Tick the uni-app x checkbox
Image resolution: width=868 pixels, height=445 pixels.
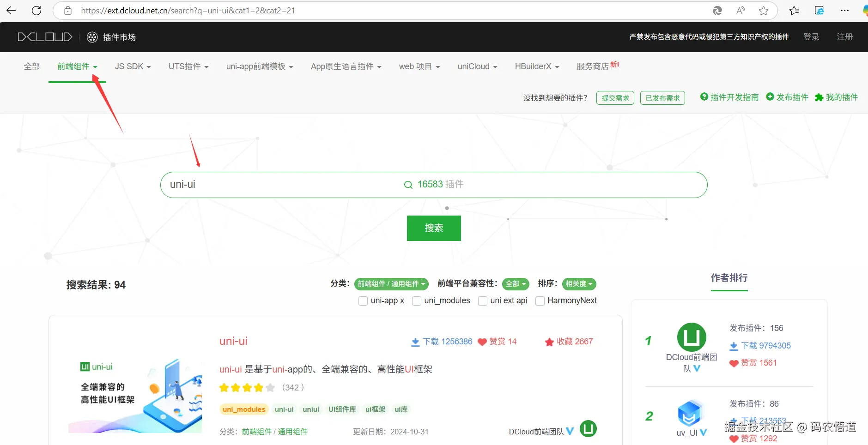point(363,301)
